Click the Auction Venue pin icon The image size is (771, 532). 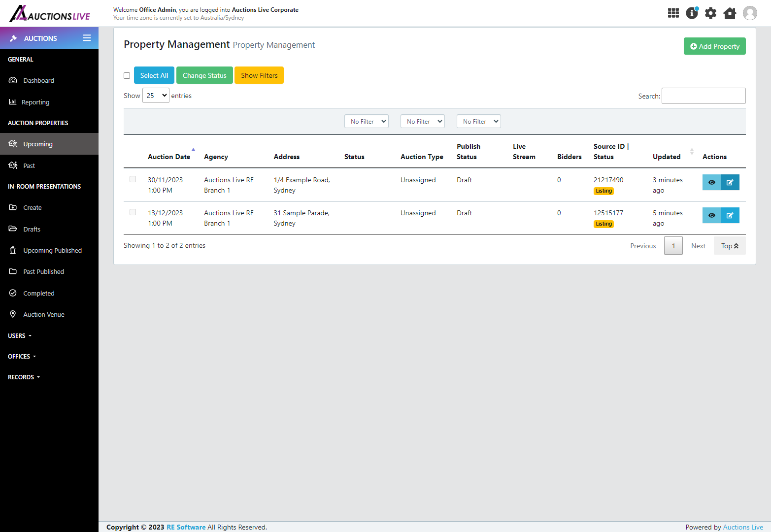click(13, 314)
